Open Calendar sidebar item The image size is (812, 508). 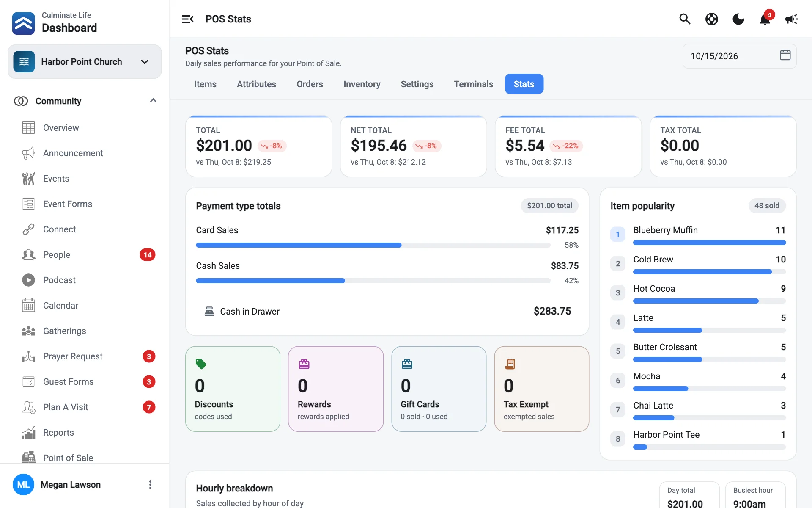85,306
